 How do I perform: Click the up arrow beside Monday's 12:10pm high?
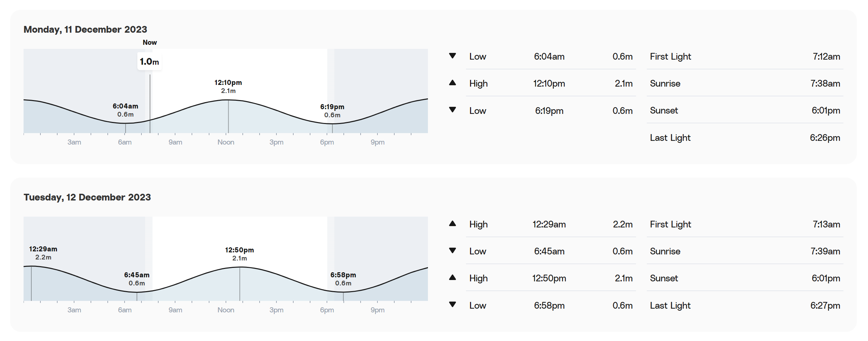pos(452,83)
